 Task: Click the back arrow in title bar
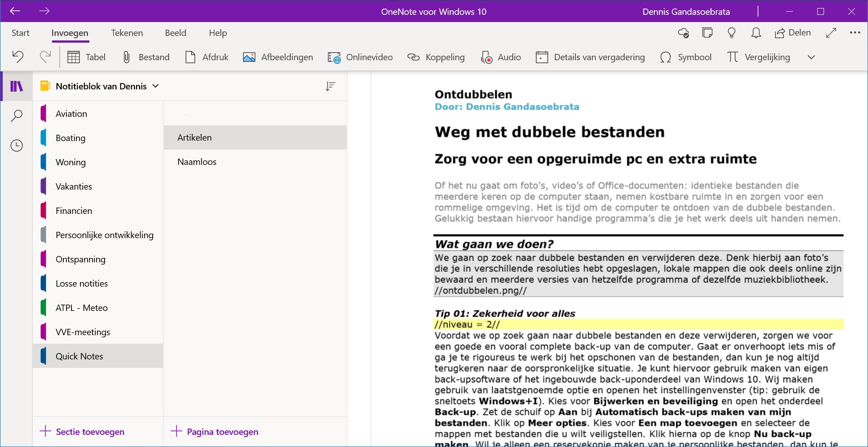15,11
